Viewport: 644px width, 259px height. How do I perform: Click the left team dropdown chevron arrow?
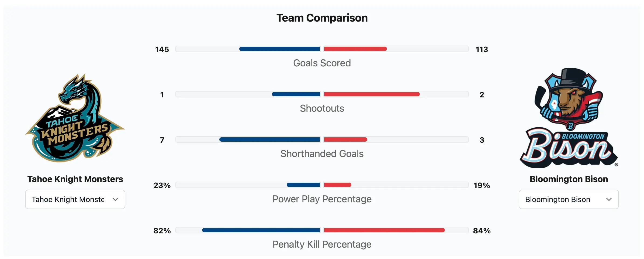[115, 199]
